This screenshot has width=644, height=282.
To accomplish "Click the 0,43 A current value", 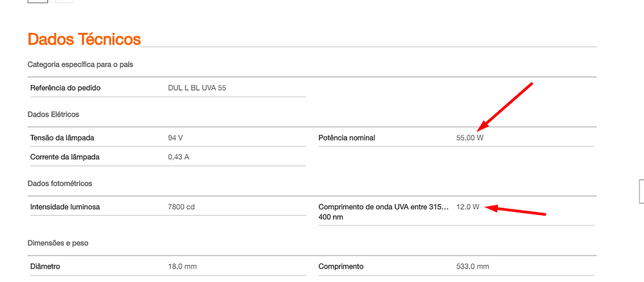I will coord(178,157).
